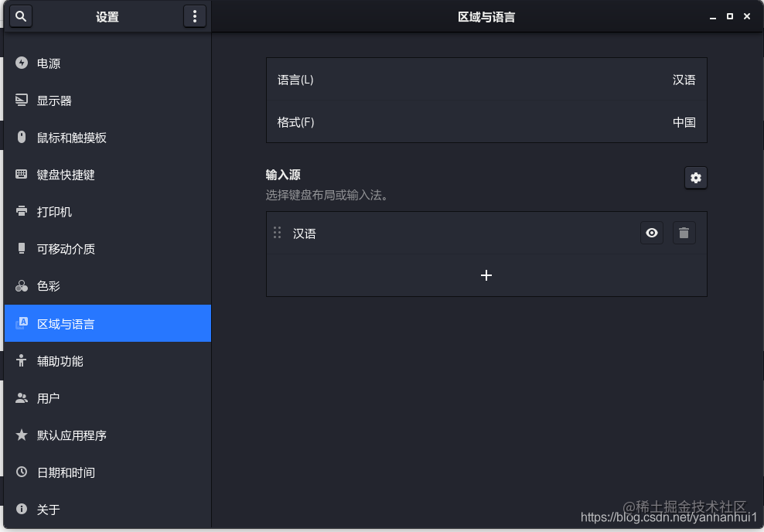Click the power lightning icon
The image size is (764, 532).
pyautogui.click(x=22, y=63)
